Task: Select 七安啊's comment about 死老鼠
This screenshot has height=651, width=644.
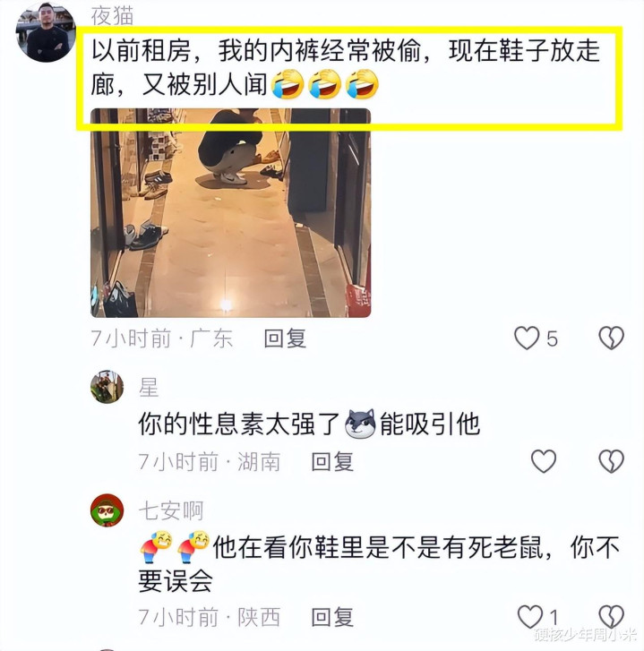Action: coord(379,563)
